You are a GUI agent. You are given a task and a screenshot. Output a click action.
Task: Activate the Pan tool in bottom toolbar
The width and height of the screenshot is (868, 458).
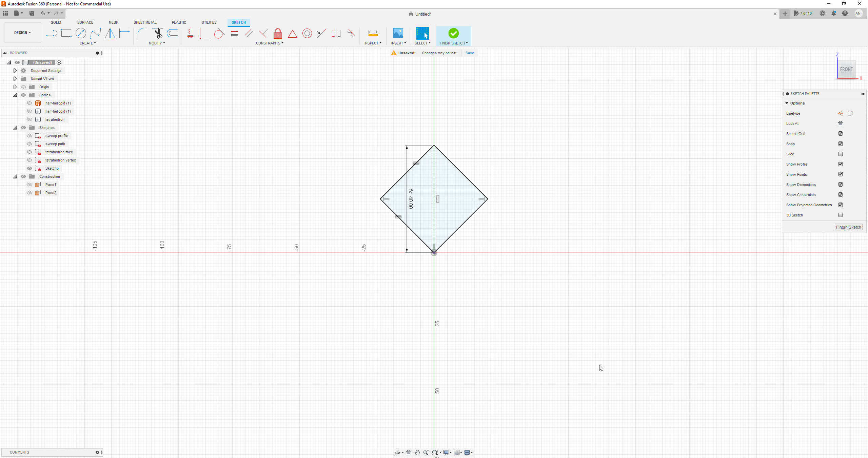417,452
